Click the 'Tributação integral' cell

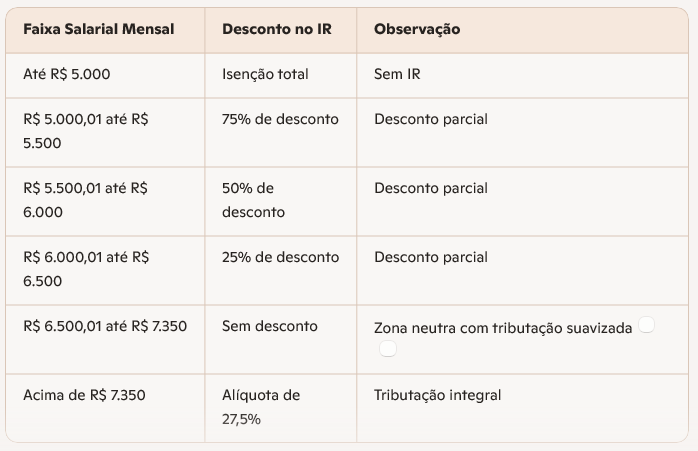(437, 395)
